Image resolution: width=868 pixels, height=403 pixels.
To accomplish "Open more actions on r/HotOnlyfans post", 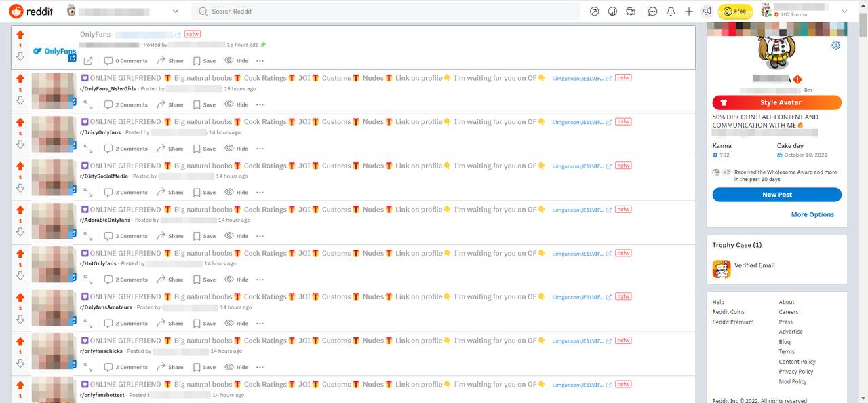I will tap(260, 280).
